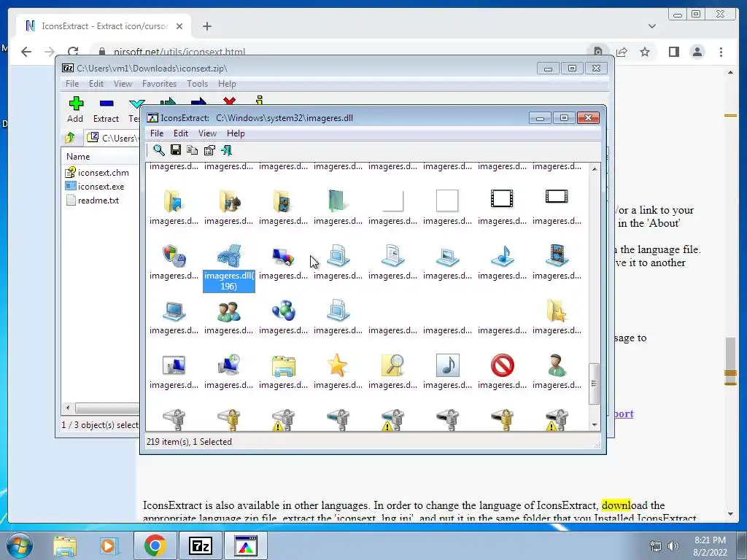Select the film strip video icon
The width and height of the screenshot is (747, 560).
[557, 256]
